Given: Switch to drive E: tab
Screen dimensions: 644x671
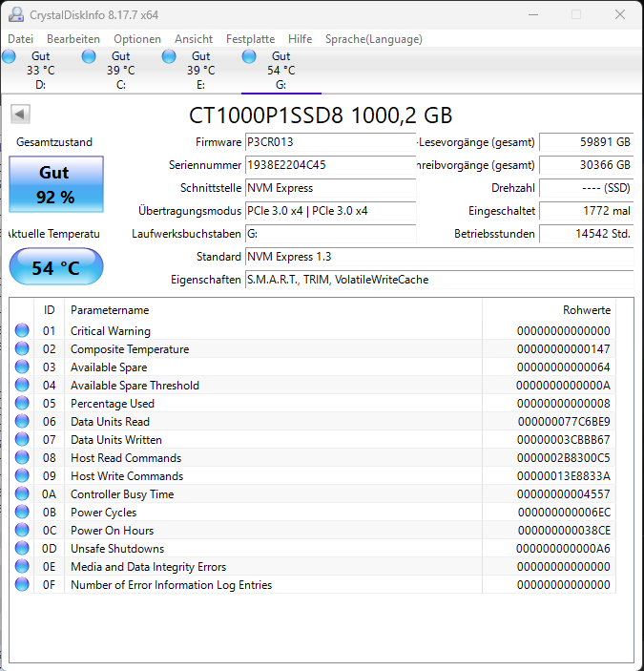Looking at the screenshot, I should pos(200,71).
